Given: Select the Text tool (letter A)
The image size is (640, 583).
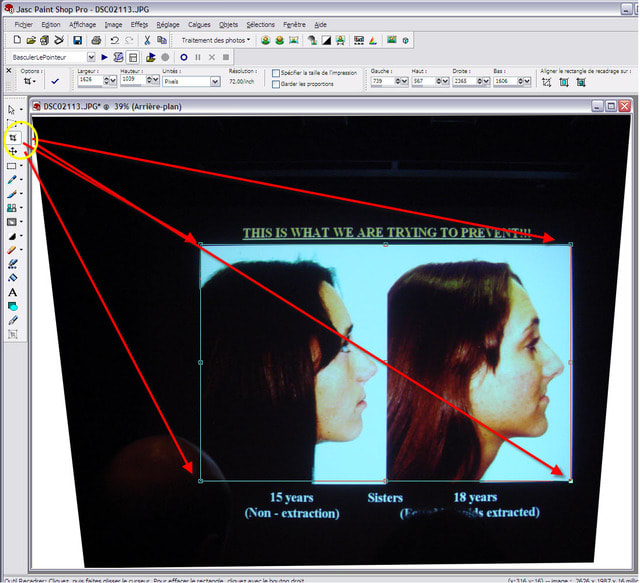Looking at the screenshot, I should click(13, 291).
